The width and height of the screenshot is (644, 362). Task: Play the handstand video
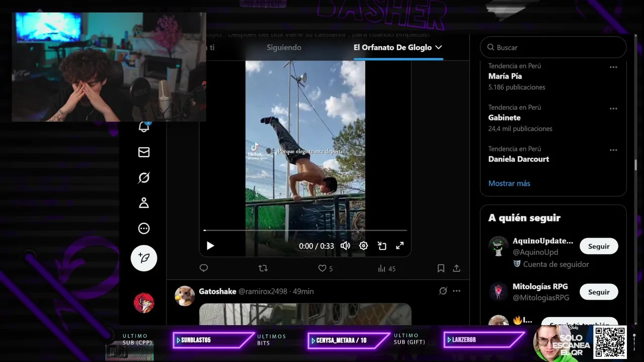[x=210, y=246]
